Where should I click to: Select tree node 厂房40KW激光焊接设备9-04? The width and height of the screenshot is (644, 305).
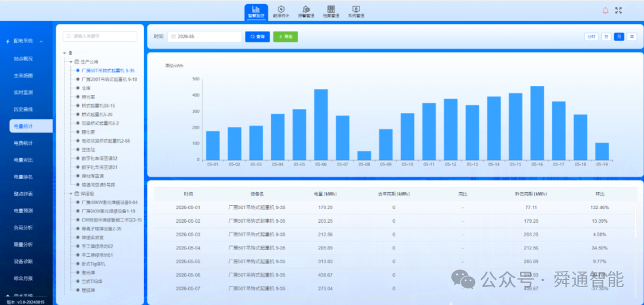109,202
